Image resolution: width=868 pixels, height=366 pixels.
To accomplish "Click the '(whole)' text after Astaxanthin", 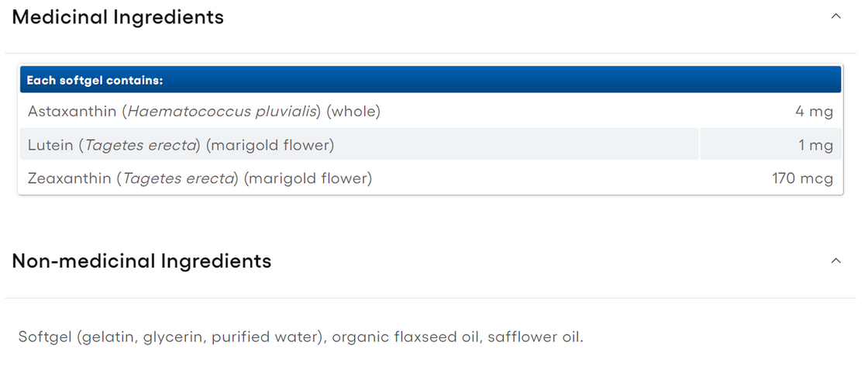I will click(353, 112).
